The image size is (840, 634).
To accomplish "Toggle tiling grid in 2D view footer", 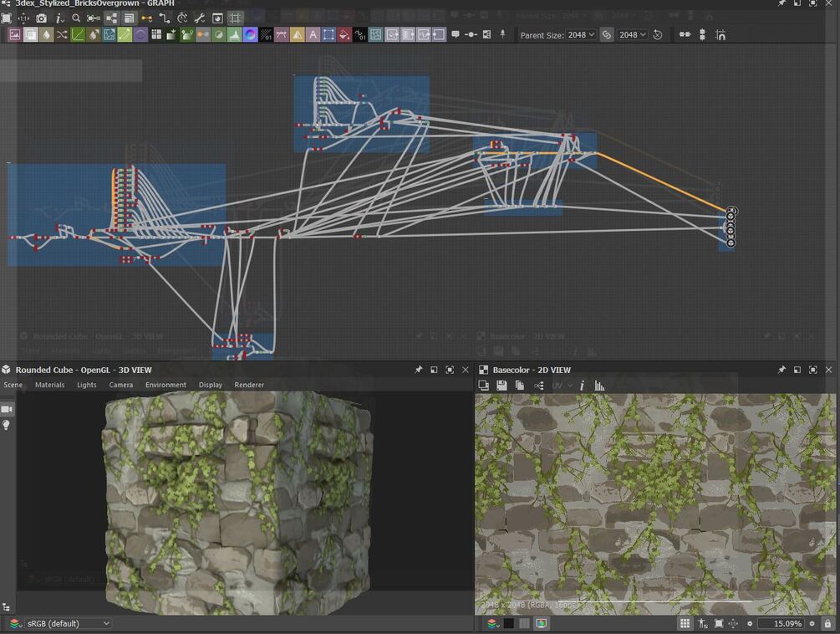I will click(685, 623).
